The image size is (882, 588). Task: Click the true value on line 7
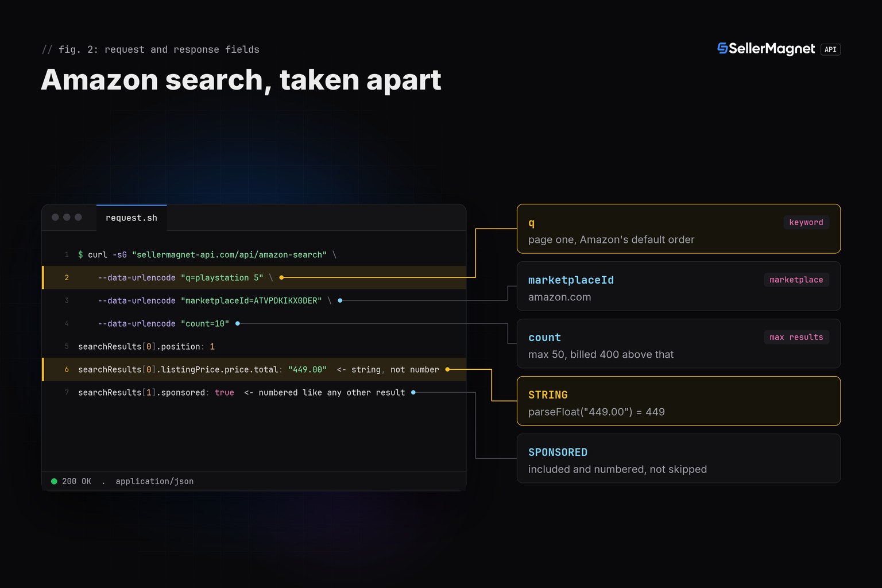(x=225, y=392)
